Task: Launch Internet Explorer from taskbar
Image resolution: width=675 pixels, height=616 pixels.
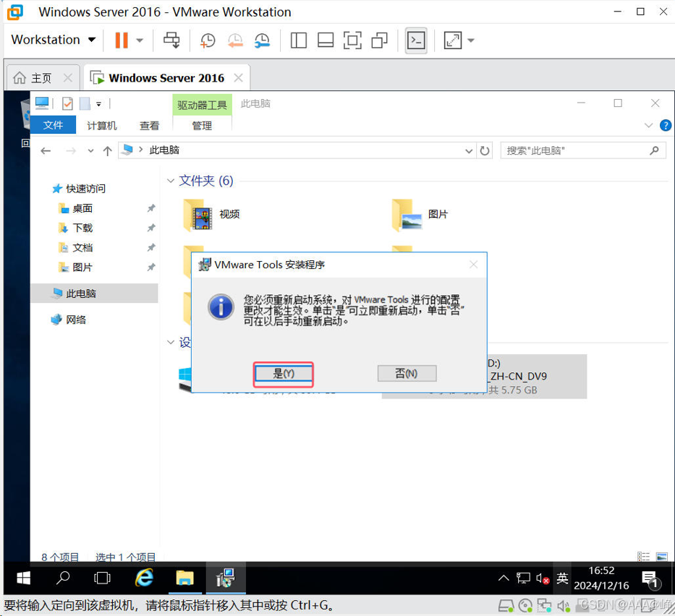Action: click(x=144, y=578)
